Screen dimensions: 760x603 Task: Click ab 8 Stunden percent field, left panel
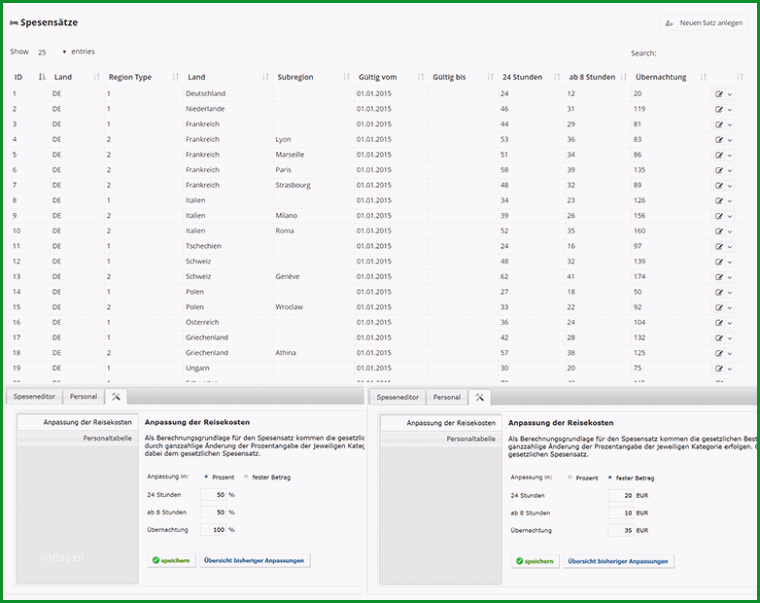(214, 512)
